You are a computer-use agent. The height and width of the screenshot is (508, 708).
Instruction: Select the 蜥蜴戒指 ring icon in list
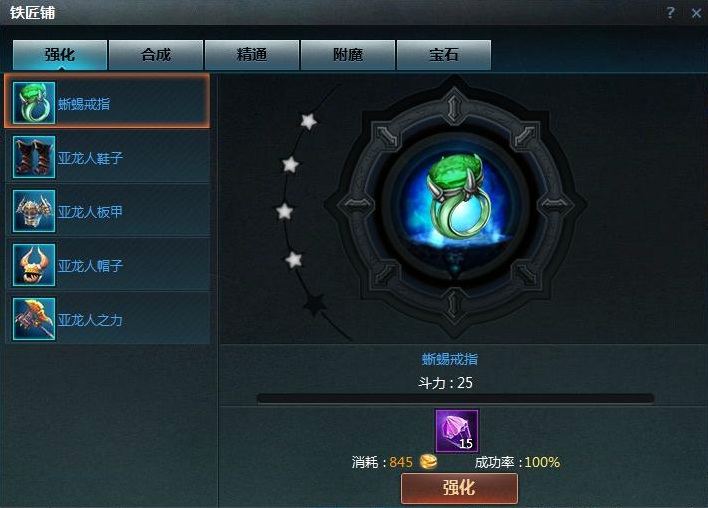point(34,103)
